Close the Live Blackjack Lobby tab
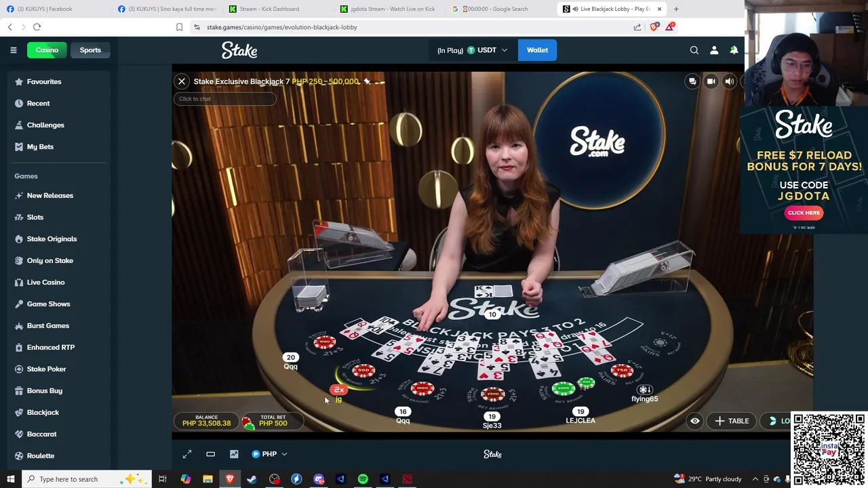The image size is (868, 488). 659,9
